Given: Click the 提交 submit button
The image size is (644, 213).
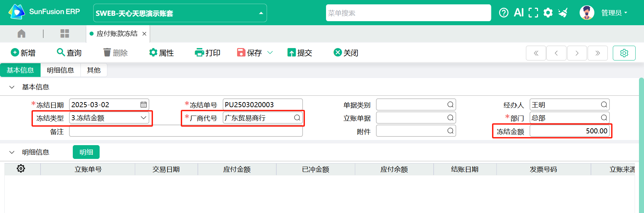Looking at the screenshot, I should click(300, 53).
